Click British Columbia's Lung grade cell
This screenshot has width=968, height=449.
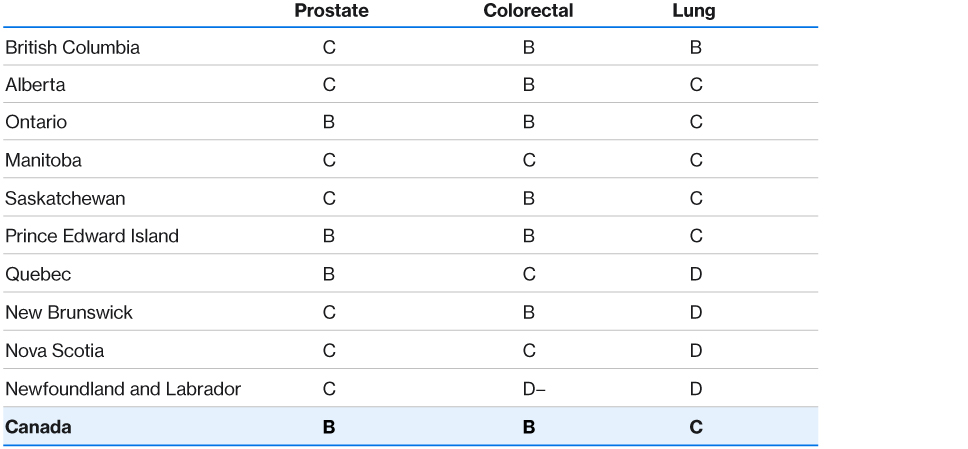(x=695, y=48)
